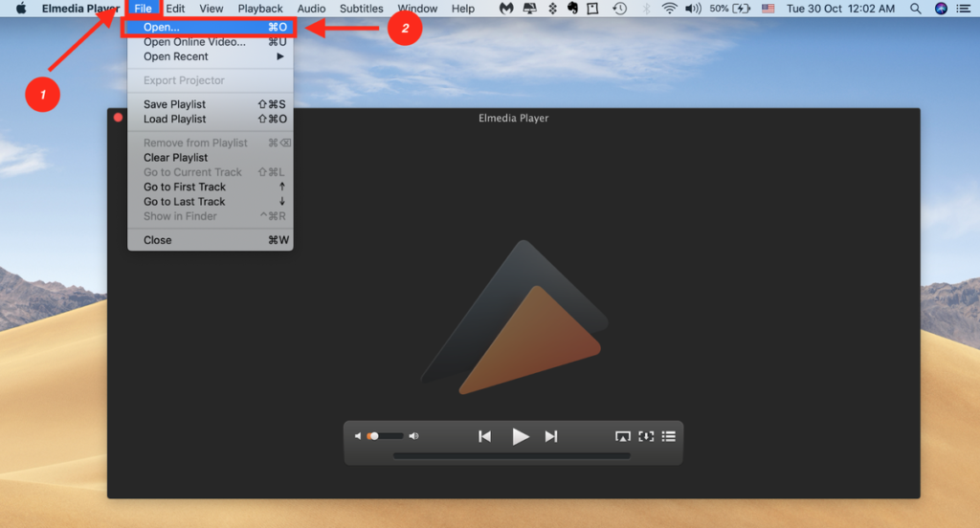
Task: Select Close in the File menu
Action: (210, 240)
